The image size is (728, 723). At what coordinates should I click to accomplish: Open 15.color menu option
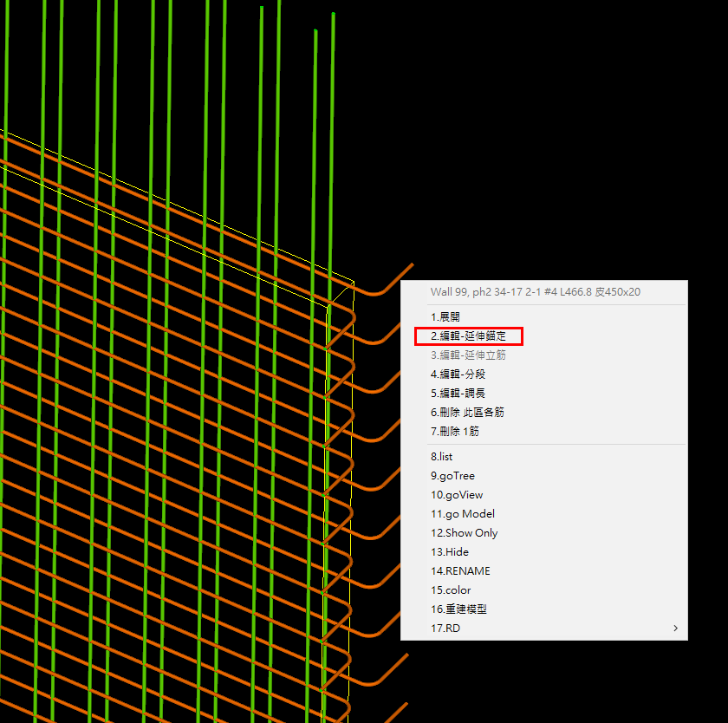coord(543,589)
